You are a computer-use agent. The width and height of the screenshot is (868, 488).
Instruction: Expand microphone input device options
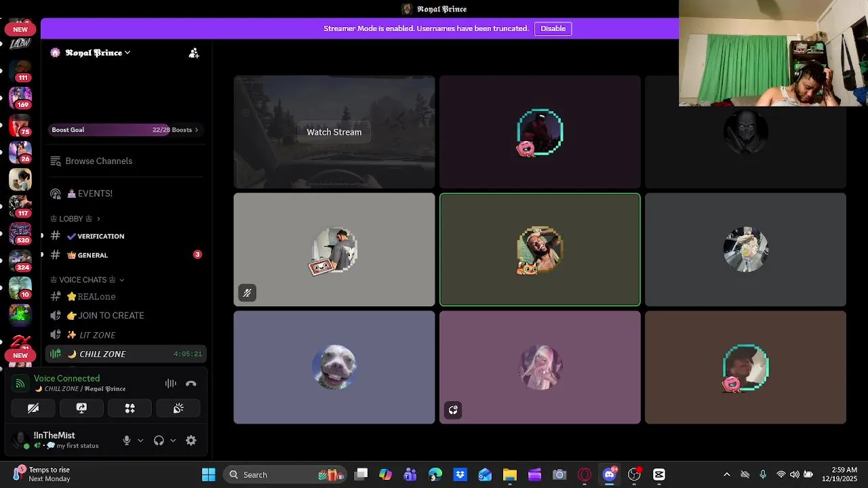(140, 441)
